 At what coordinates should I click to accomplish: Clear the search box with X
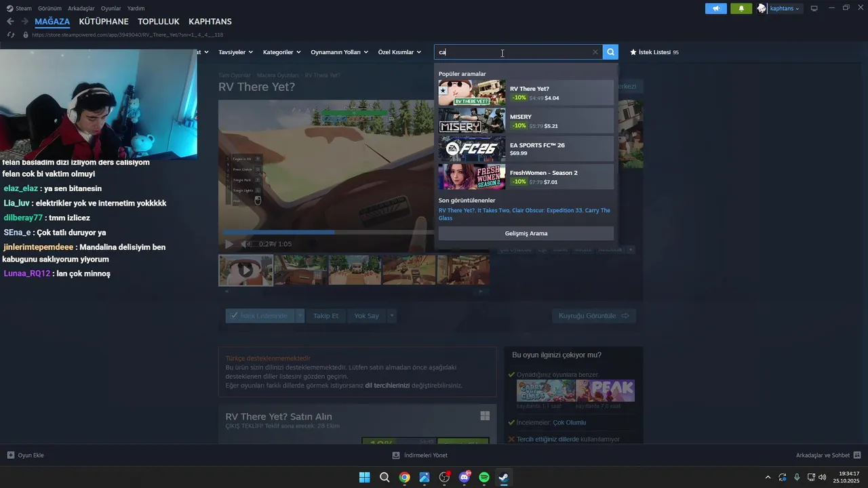tap(595, 52)
